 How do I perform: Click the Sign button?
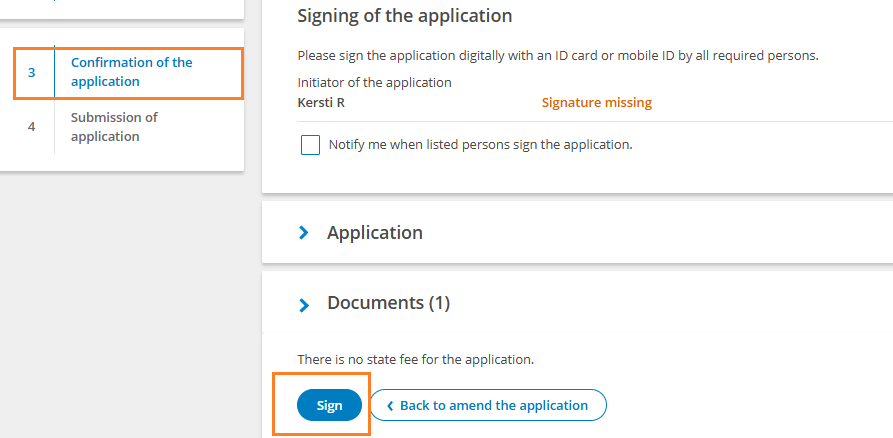click(x=329, y=405)
